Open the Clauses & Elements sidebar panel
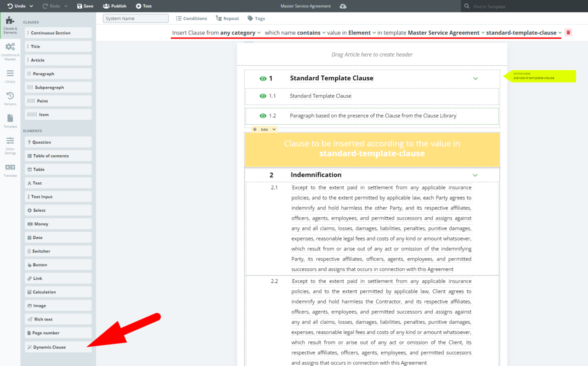Screen dimensions: 588x366 coord(10,23)
